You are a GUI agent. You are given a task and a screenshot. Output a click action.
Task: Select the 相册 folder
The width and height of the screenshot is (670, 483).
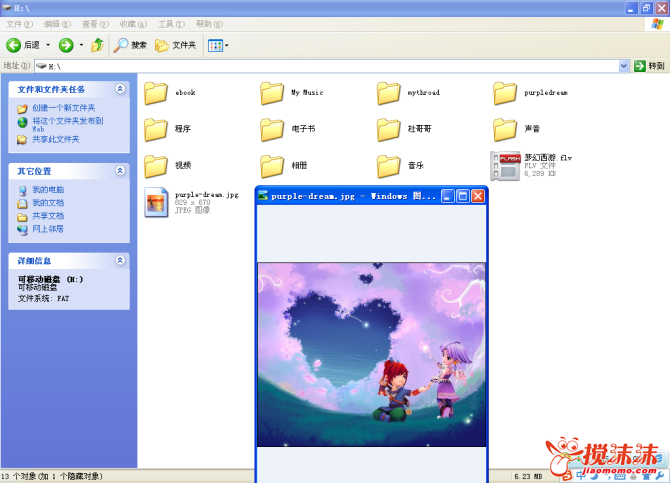point(284,166)
